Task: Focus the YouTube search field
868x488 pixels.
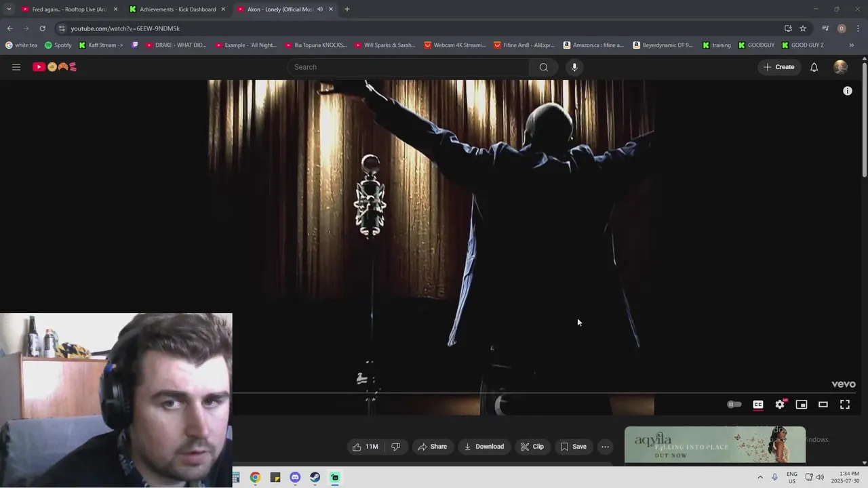Action: pos(408,67)
